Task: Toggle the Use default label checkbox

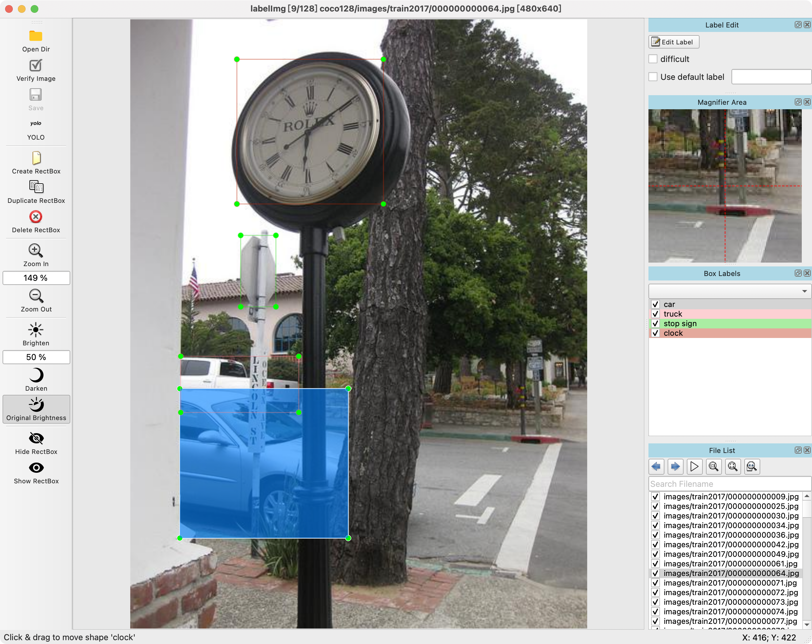Action: coord(653,77)
